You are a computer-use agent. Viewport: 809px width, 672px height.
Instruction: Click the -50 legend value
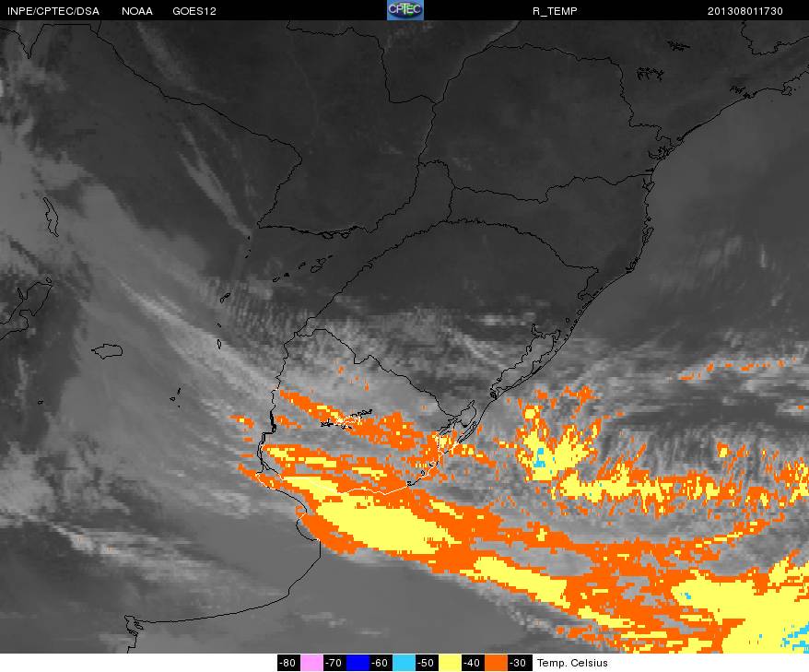pos(427,663)
